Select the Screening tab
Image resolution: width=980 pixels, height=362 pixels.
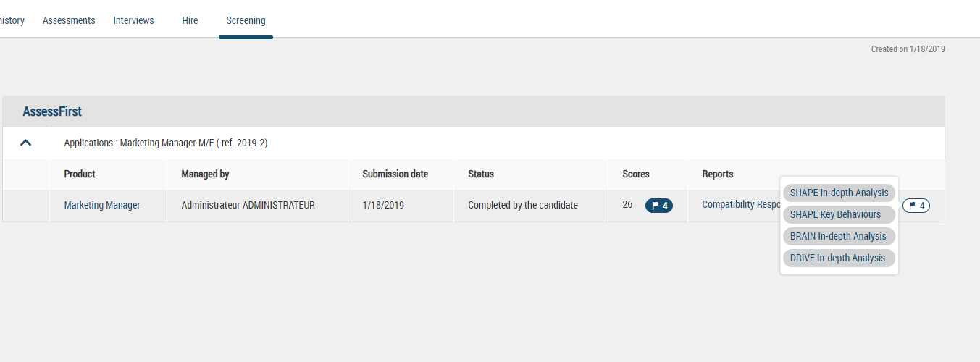pos(246,20)
